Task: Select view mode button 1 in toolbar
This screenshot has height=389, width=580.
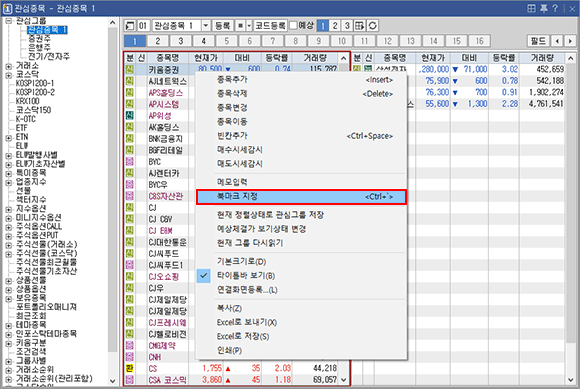Action: 323,26
